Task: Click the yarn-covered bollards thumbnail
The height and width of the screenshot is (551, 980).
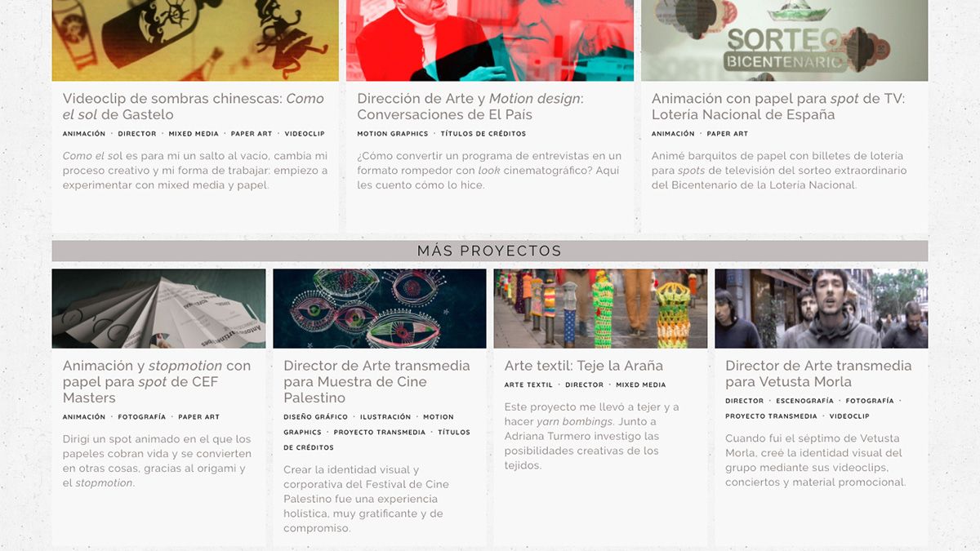Action: pyautogui.click(x=600, y=309)
